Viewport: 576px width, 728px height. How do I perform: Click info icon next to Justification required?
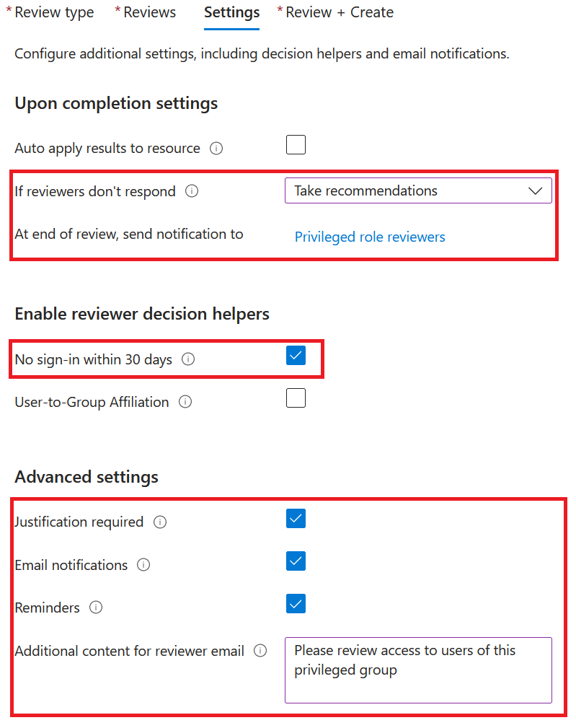pos(160,522)
